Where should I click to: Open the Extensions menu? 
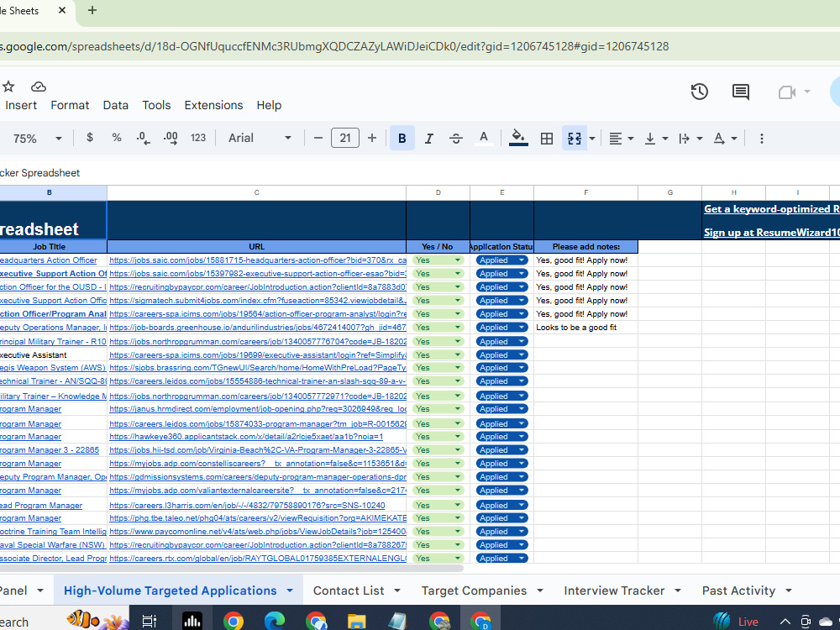tap(213, 105)
